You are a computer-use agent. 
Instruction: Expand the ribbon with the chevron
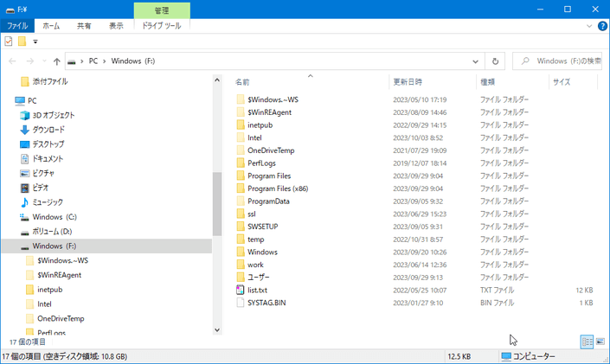[588, 26]
